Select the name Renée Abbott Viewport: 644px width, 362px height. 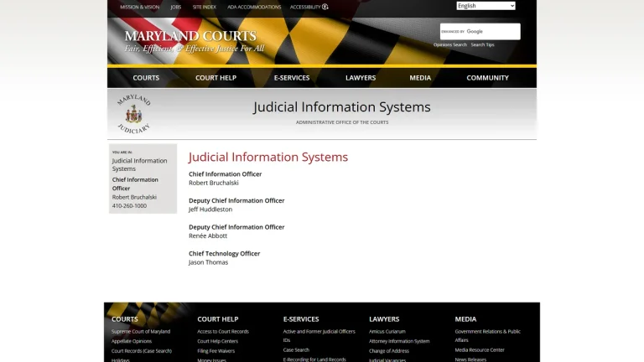point(208,235)
